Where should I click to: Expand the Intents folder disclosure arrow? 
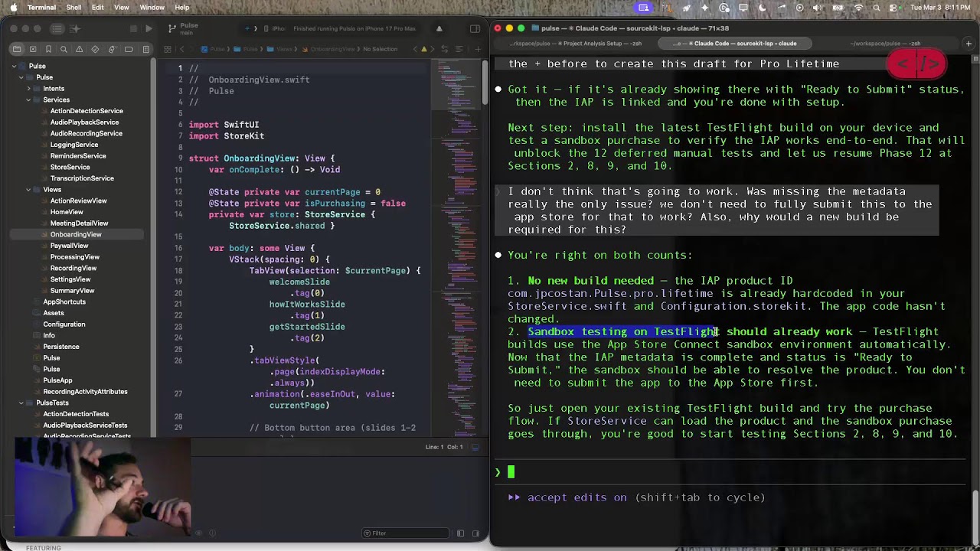coord(28,89)
